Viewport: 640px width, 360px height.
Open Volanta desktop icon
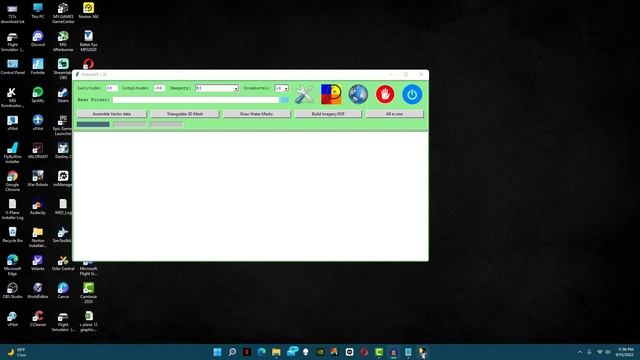click(38, 262)
